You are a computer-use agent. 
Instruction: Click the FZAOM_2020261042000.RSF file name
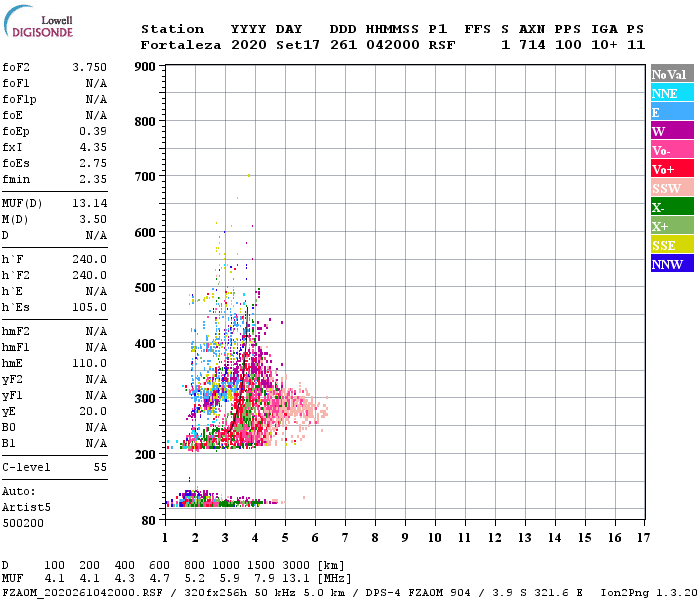point(82,593)
